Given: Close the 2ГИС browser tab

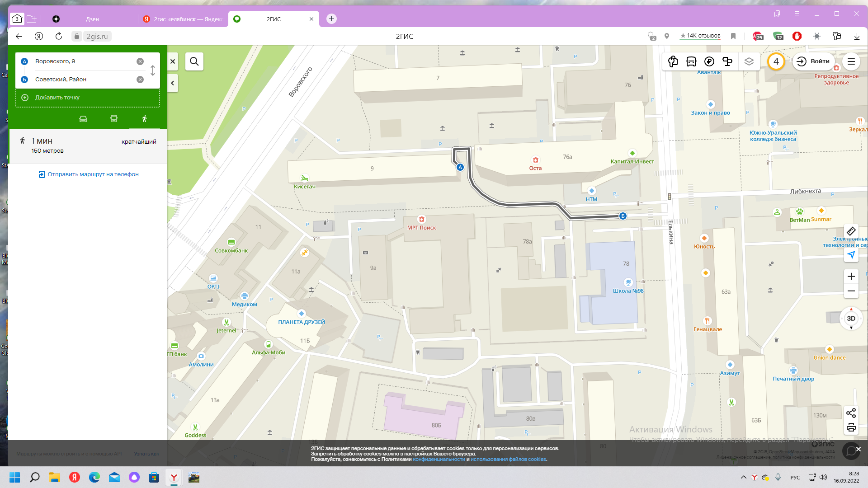Looking at the screenshot, I should (x=311, y=19).
